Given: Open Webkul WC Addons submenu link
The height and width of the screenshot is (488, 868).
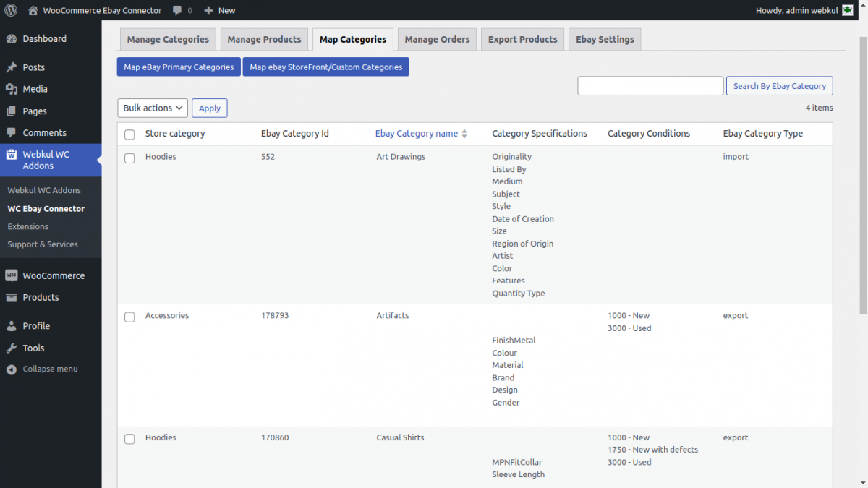Looking at the screenshot, I should pyautogui.click(x=44, y=190).
